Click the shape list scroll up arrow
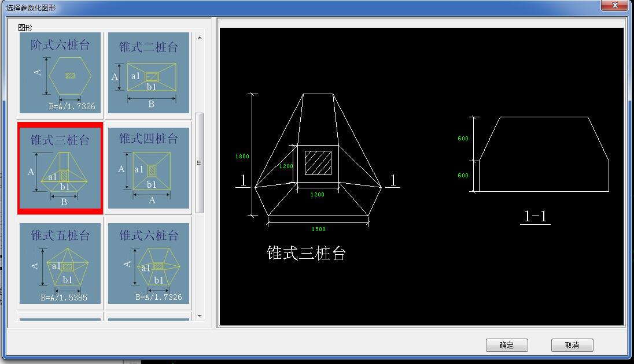Screen dimensions: 634x364 coord(200,38)
